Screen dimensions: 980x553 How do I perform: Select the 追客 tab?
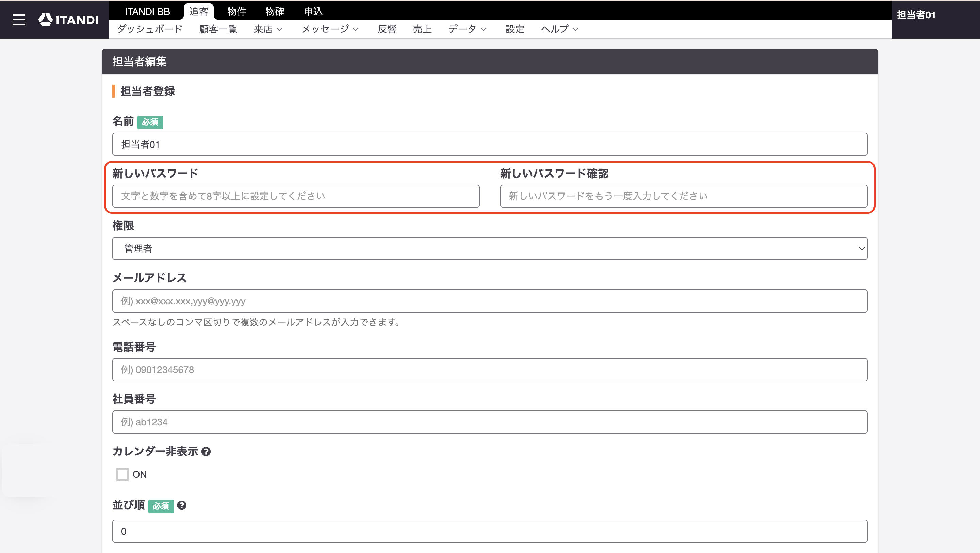click(x=199, y=12)
